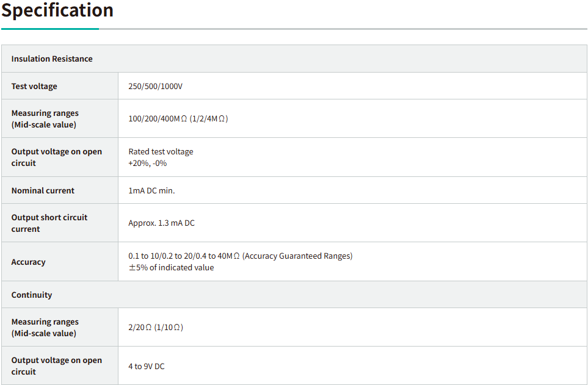This screenshot has height=385, width=588.
Task: Click the +20%, -0% tolerance text
Action: tap(147, 163)
